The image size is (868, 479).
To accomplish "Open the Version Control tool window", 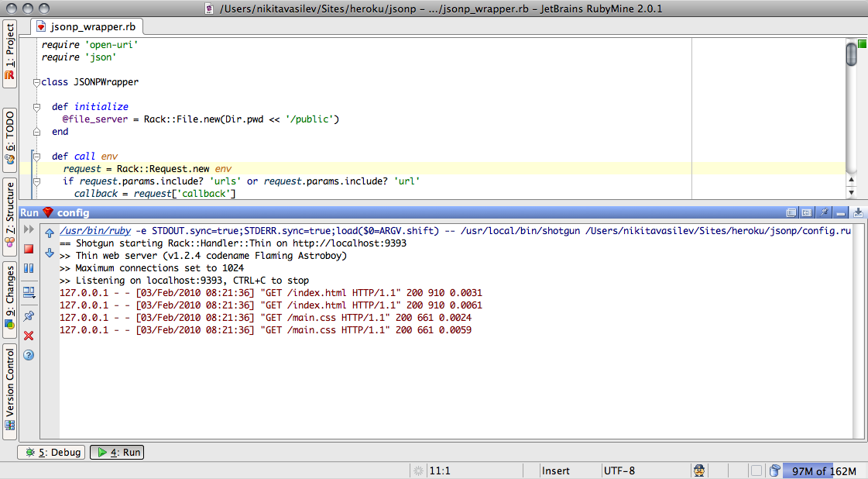I will tap(9, 391).
